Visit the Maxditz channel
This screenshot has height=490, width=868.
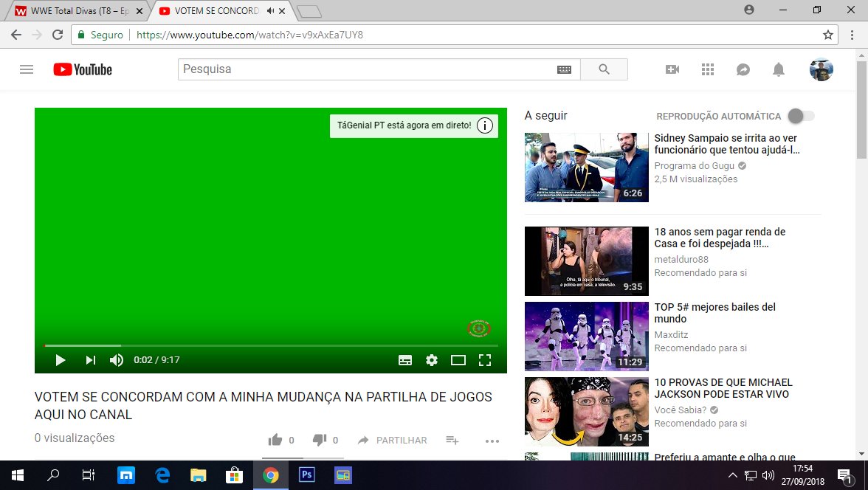pos(671,334)
